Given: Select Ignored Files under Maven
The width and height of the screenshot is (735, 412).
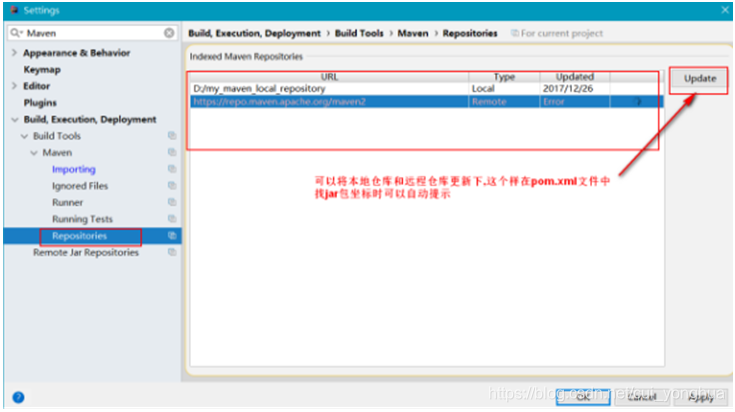Looking at the screenshot, I should 80,186.
